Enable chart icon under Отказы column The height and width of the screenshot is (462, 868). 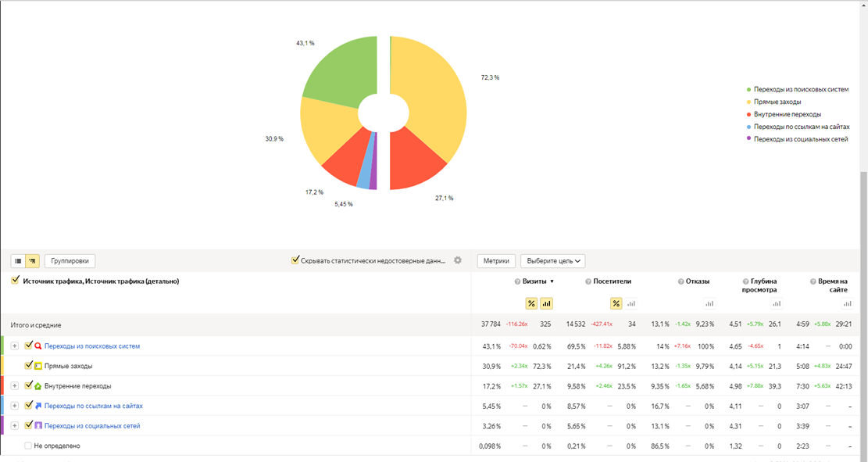(709, 303)
